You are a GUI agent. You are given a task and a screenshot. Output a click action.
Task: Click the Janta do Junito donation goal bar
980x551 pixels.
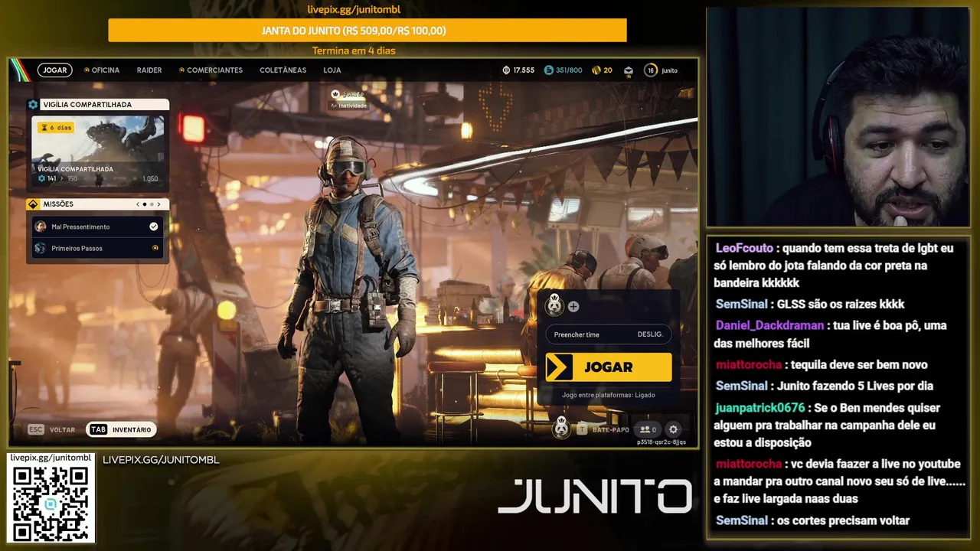pyautogui.click(x=367, y=31)
